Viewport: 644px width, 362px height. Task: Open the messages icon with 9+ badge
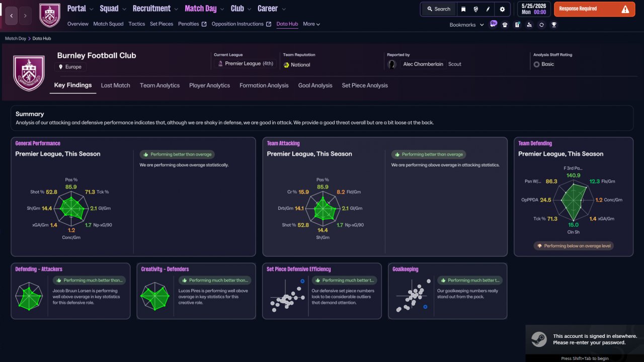pyautogui.click(x=493, y=24)
